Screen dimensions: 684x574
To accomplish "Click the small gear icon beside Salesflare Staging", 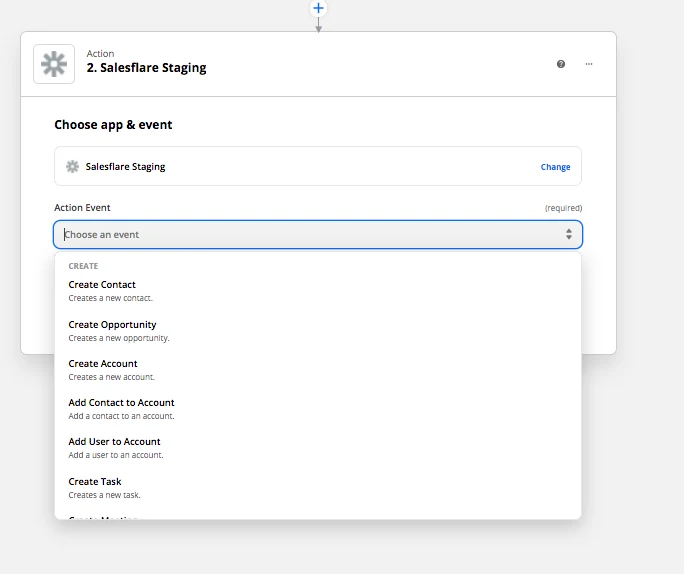I will 72,167.
